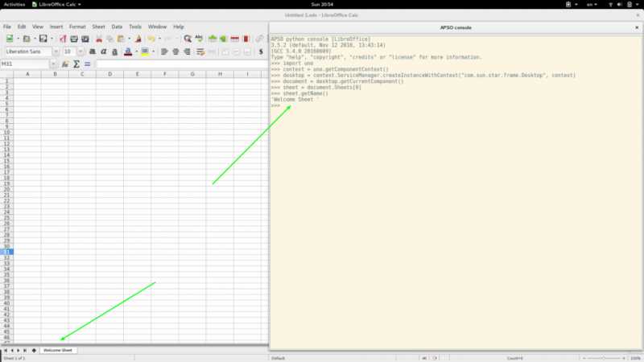
Task: Apply font color swatch
Action: click(128, 51)
